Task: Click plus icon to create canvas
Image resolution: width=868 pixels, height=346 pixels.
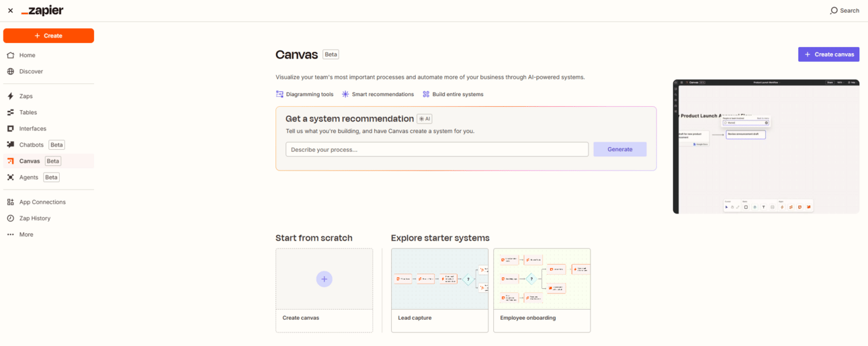Action: pos(324,279)
